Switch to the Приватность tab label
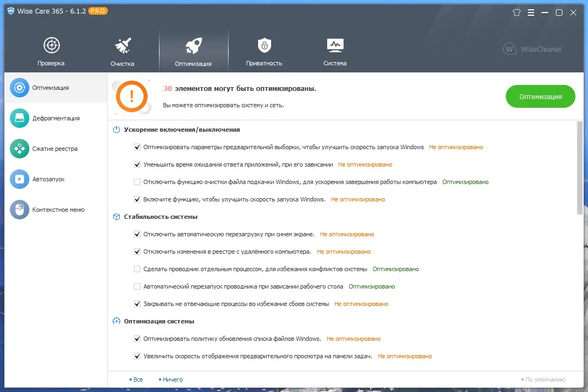588x392 pixels. click(x=264, y=63)
